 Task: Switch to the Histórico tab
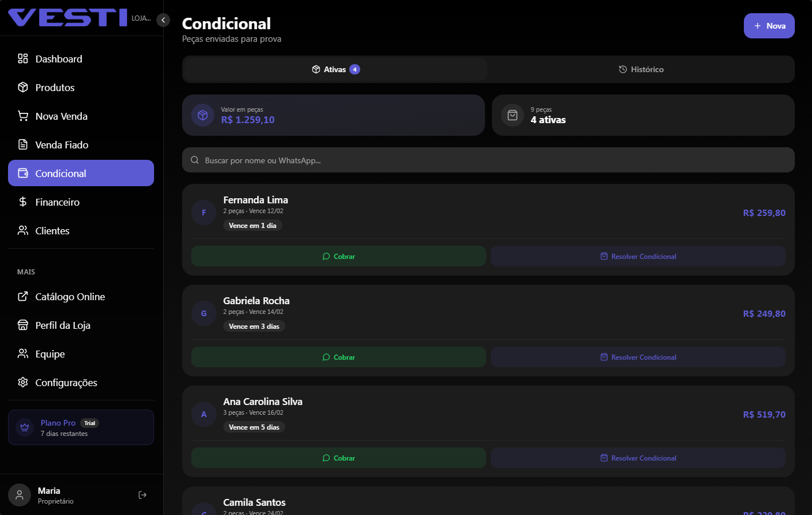(x=641, y=69)
